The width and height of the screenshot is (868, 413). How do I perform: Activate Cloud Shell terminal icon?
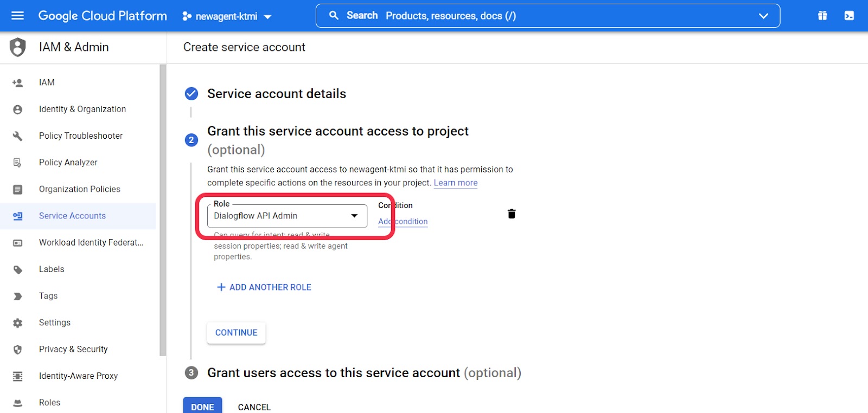pyautogui.click(x=849, y=16)
